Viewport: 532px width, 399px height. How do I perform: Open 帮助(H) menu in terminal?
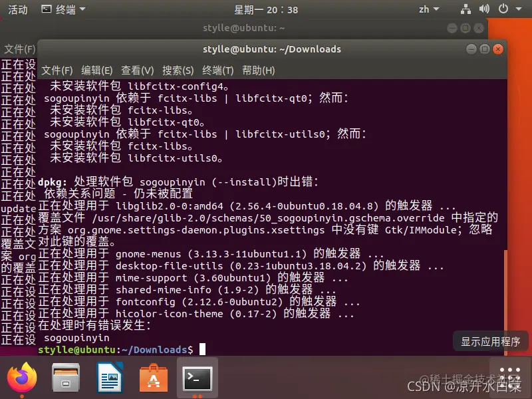click(x=258, y=70)
